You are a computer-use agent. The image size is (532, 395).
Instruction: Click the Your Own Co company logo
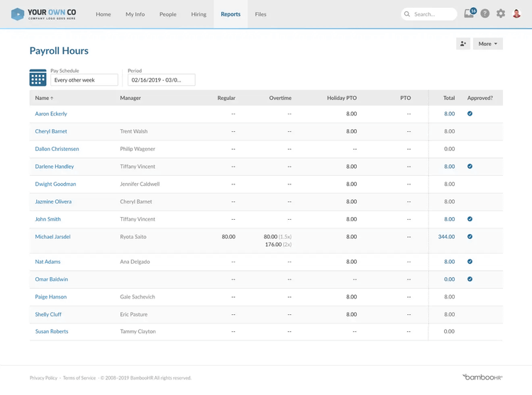[43, 14]
